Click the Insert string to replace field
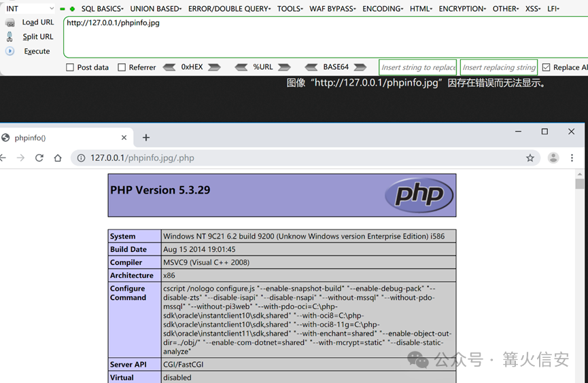This screenshot has height=383, width=588. click(x=418, y=67)
